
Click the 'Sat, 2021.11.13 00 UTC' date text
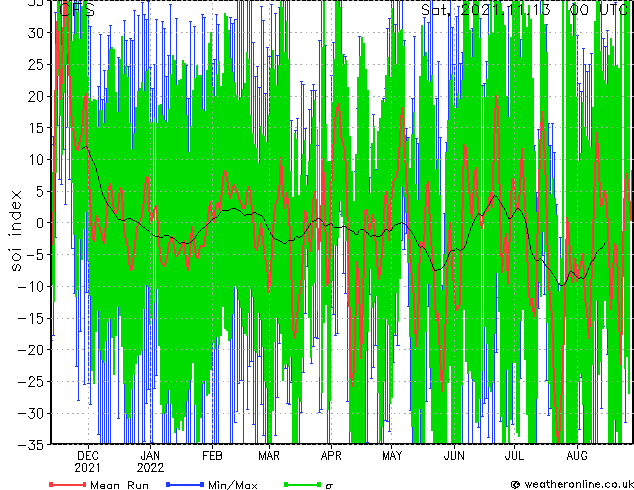tap(524, 10)
